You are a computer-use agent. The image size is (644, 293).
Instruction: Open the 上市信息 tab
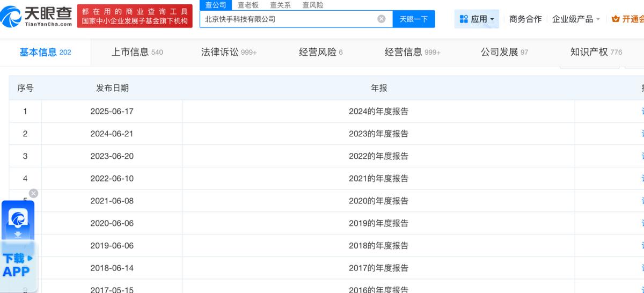point(137,52)
